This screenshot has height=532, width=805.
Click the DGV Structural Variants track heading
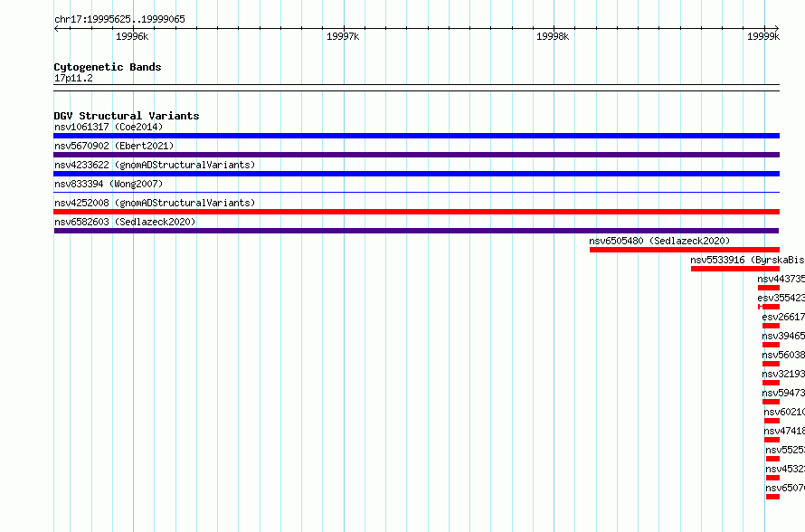click(x=127, y=116)
